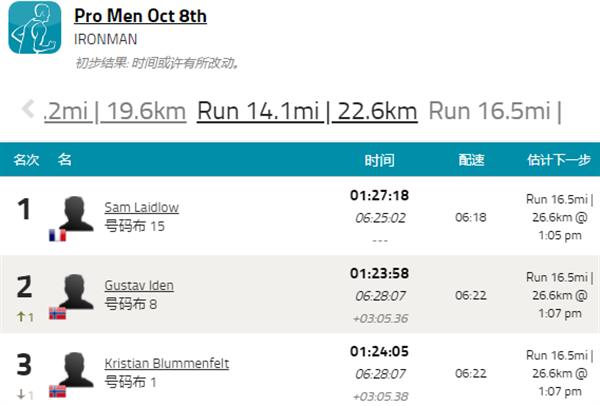Switch to the Run 16.5mi split tab

(x=493, y=111)
